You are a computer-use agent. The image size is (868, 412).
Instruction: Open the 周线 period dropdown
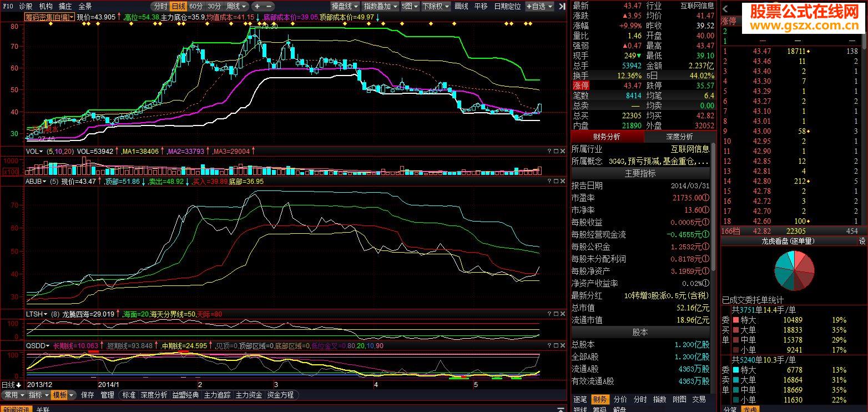click(236, 6)
